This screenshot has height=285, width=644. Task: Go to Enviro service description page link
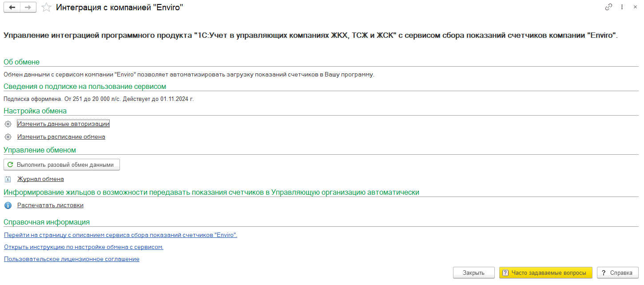pos(120,235)
